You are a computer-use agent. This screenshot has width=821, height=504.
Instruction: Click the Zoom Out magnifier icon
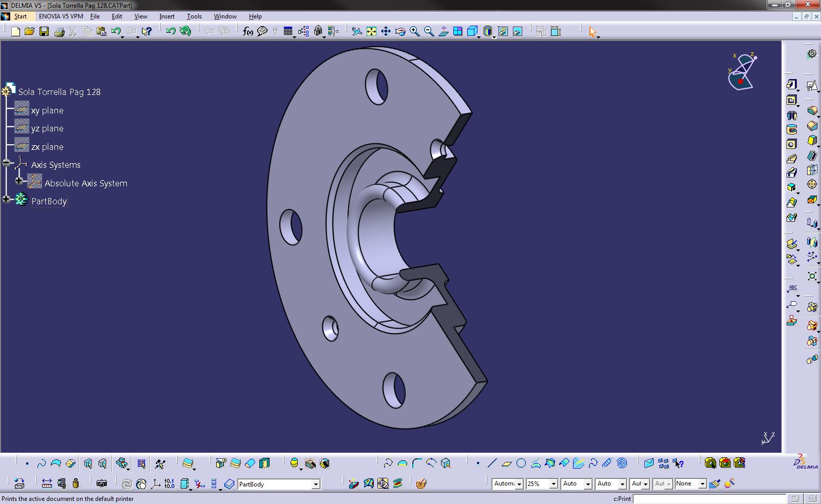(x=429, y=32)
